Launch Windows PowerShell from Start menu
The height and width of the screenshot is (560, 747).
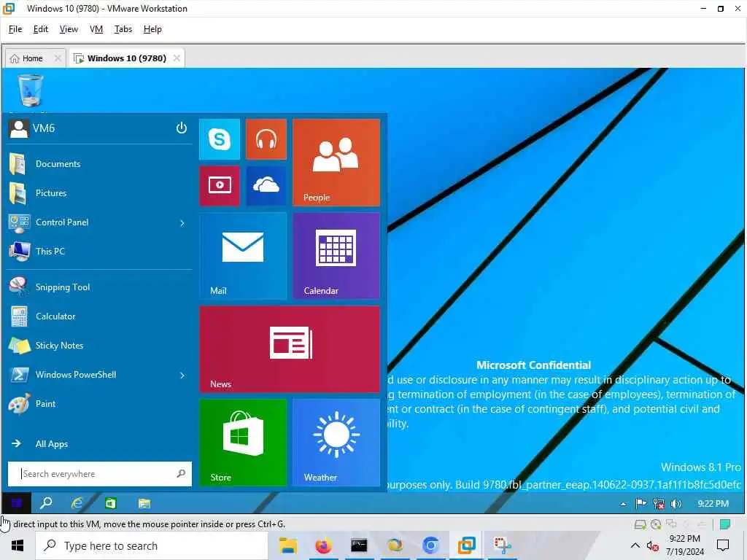click(90, 375)
